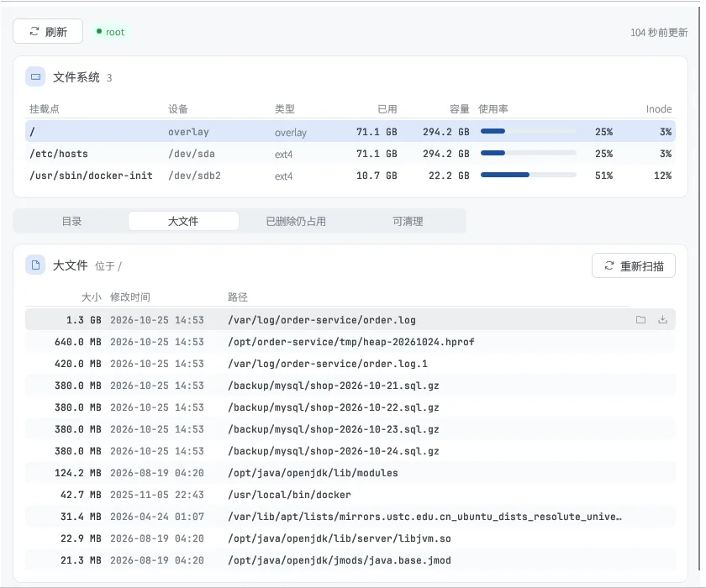Select the mirrors.ustc.edu.cn apt lists row

click(x=350, y=517)
